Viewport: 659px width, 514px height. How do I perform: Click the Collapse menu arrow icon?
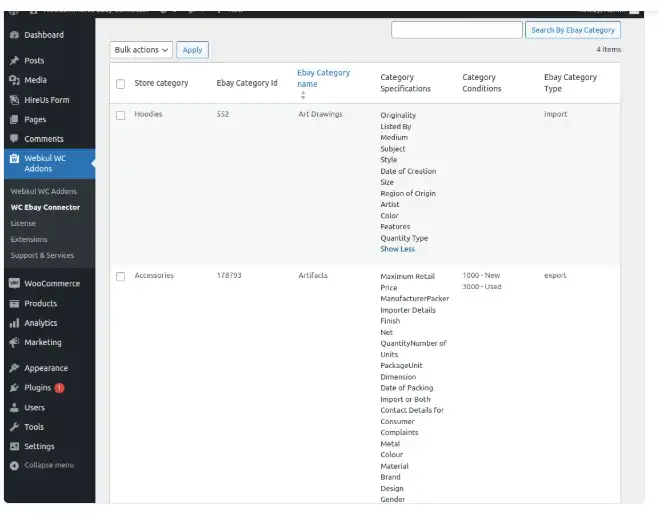click(14, 466)
